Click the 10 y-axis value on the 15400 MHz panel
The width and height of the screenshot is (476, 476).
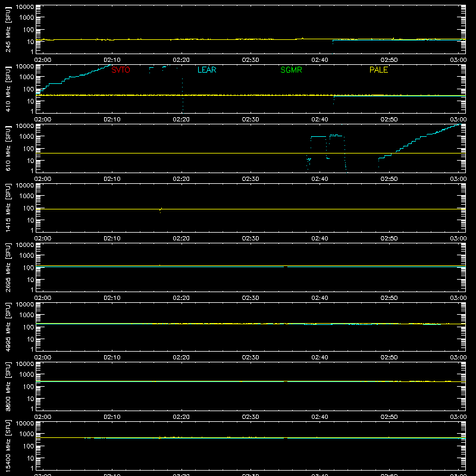click(x=30, y=458)
